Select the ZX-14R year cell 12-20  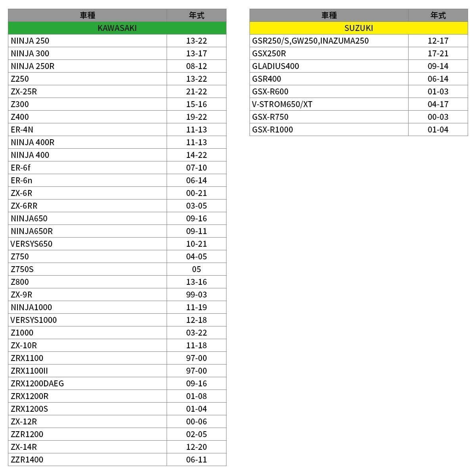[x=196, y=447]
